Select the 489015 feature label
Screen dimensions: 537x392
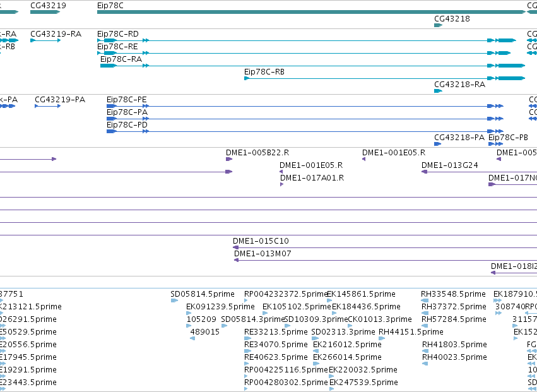tap(205, 333)
